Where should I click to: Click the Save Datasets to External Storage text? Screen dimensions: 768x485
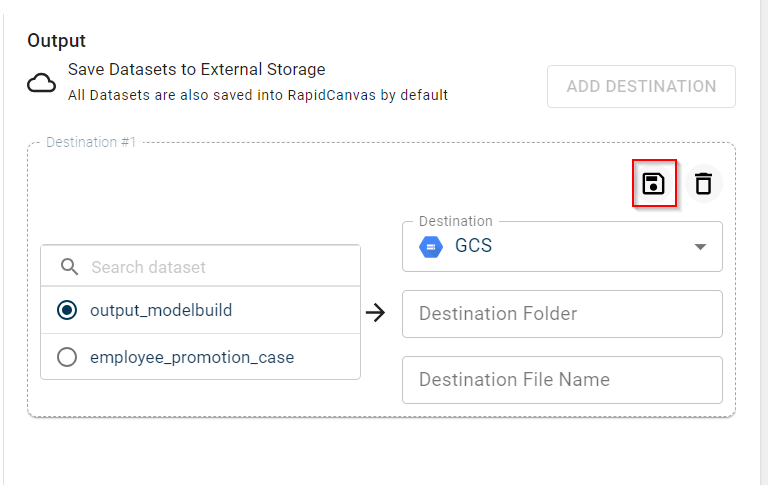click(x=196, y=70)
